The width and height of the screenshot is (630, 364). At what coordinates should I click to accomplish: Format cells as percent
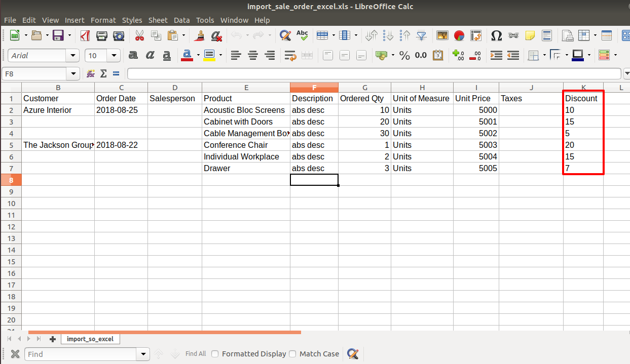click(x=404, y=55)
